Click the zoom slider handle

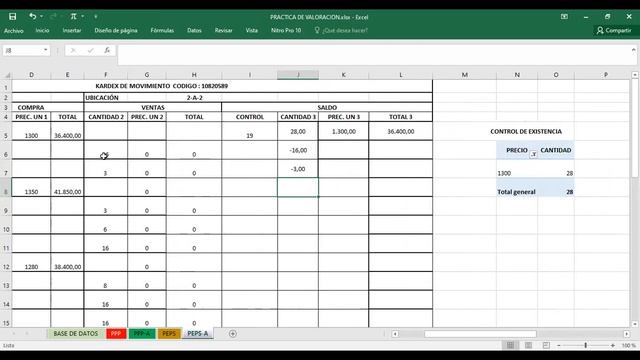pos(586,346)
